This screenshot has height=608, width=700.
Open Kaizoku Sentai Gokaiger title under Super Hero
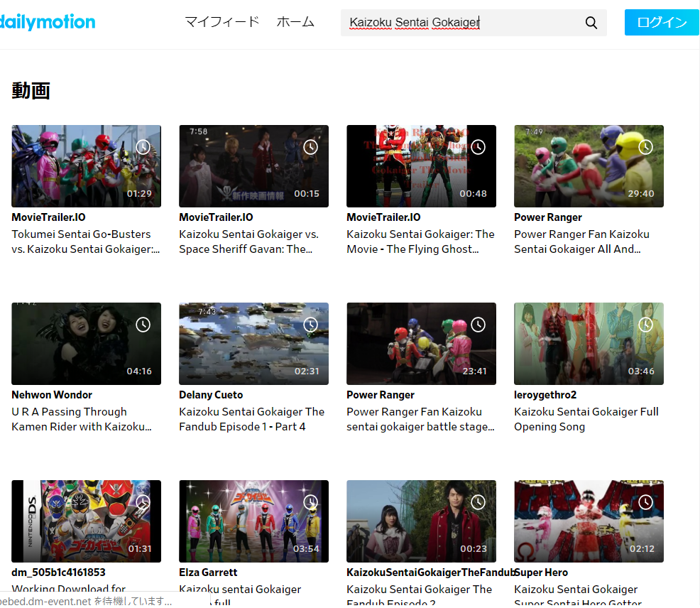578,595
